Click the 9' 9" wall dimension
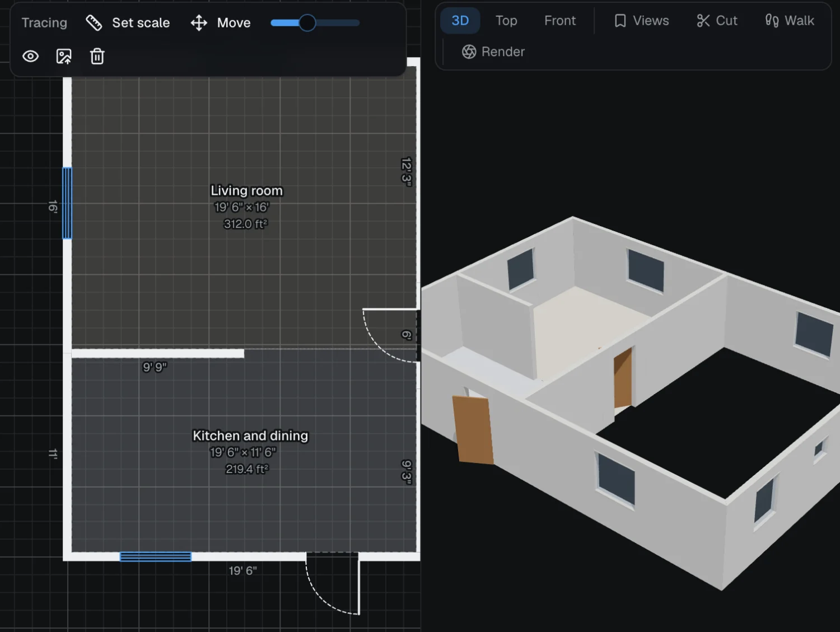 [155, 367]
